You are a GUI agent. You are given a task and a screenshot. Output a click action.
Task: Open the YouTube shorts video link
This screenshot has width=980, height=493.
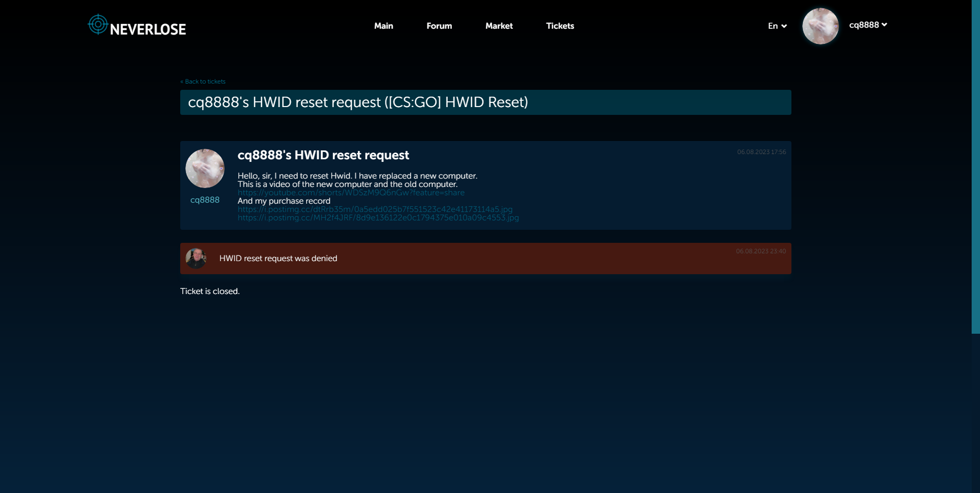[x=351, y=193]
